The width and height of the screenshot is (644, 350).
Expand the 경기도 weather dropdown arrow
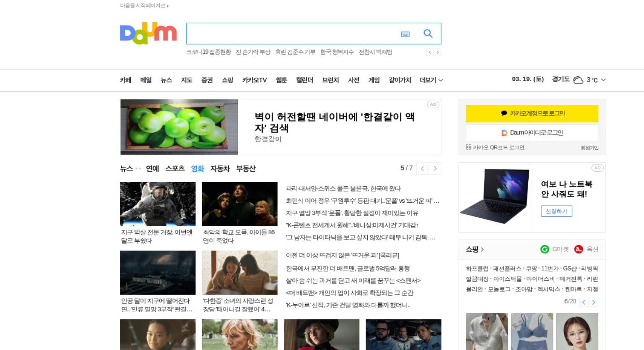click(604, 80)
